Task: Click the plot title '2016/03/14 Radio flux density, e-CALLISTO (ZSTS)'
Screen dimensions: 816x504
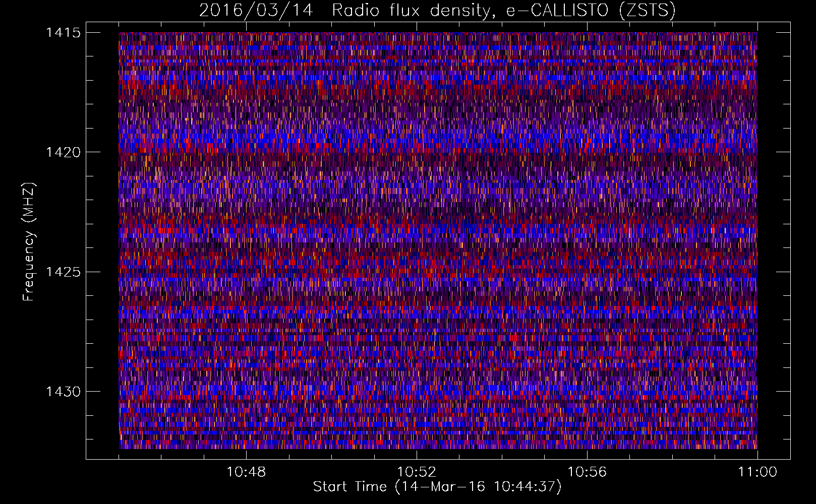Action: (437, 10)
